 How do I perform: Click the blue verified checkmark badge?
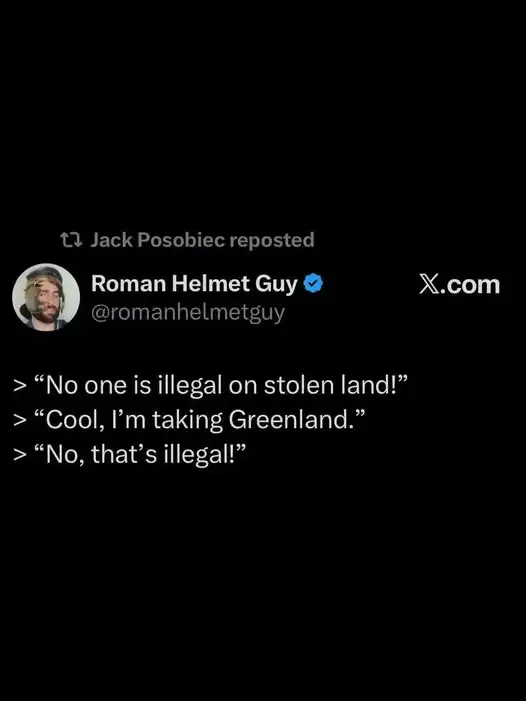[x=313, y=283]
